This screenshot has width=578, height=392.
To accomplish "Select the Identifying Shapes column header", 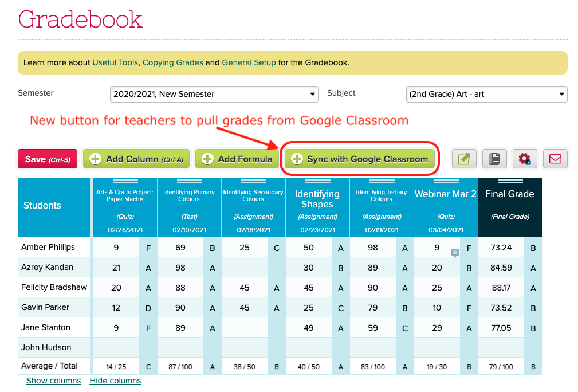I will 317,207.
